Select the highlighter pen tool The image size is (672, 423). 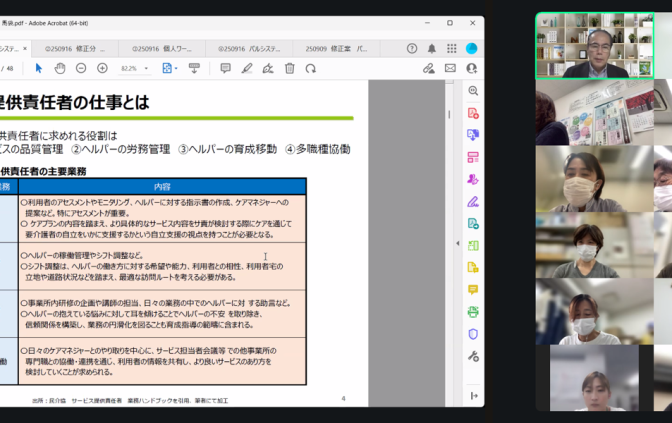click(x=246, y=68)
